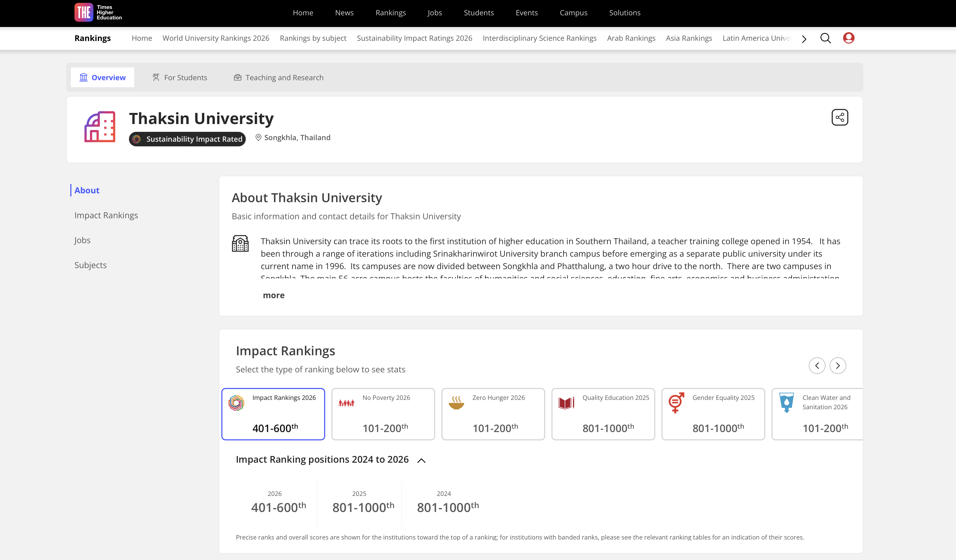Click the Zero Hunger bowl icon

pos(456,402)
